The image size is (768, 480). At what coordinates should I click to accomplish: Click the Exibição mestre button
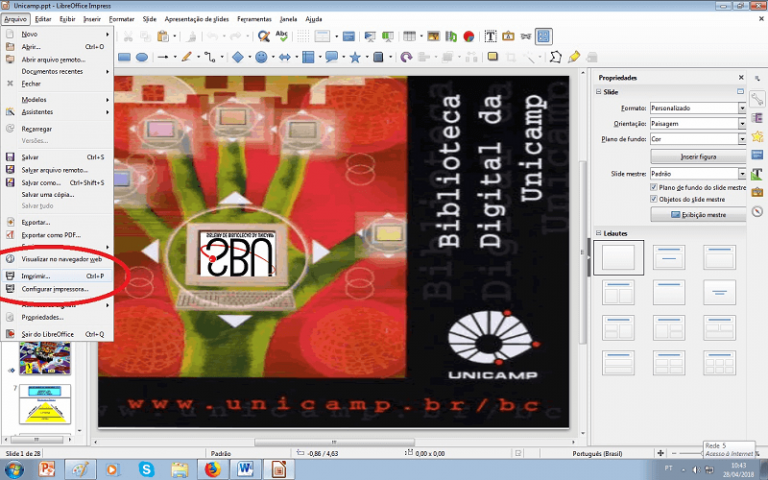click(x=698, y=214)
